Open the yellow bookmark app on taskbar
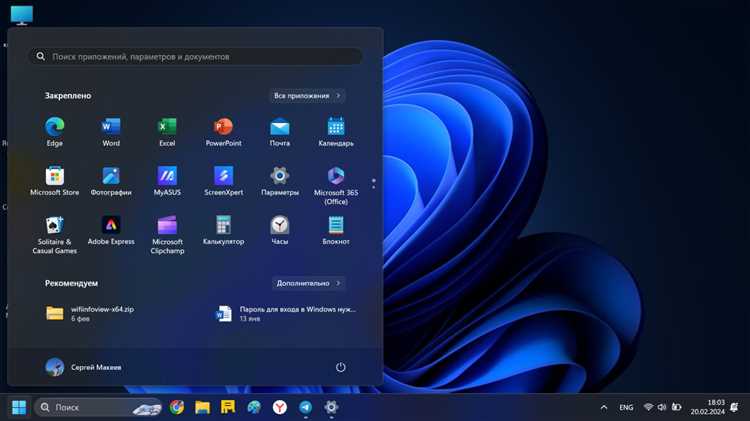Viewport: 750px width, 421px height. 228,407
